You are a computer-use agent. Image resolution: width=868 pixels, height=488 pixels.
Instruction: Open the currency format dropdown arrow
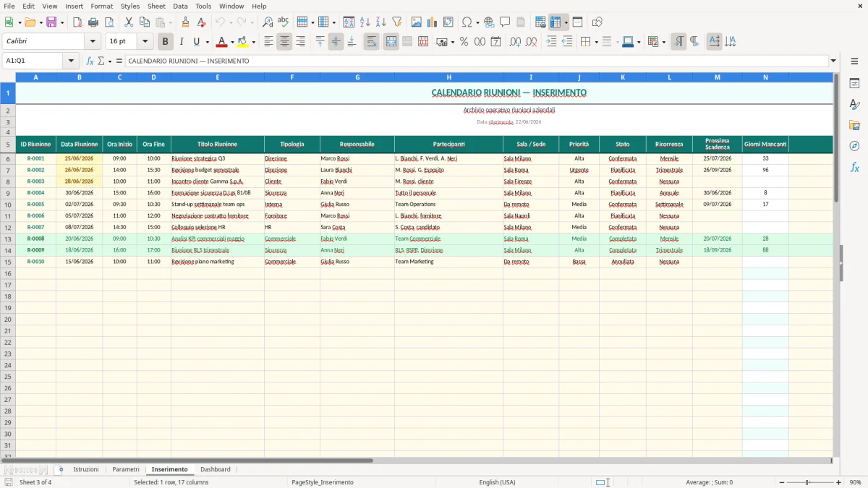452,42
